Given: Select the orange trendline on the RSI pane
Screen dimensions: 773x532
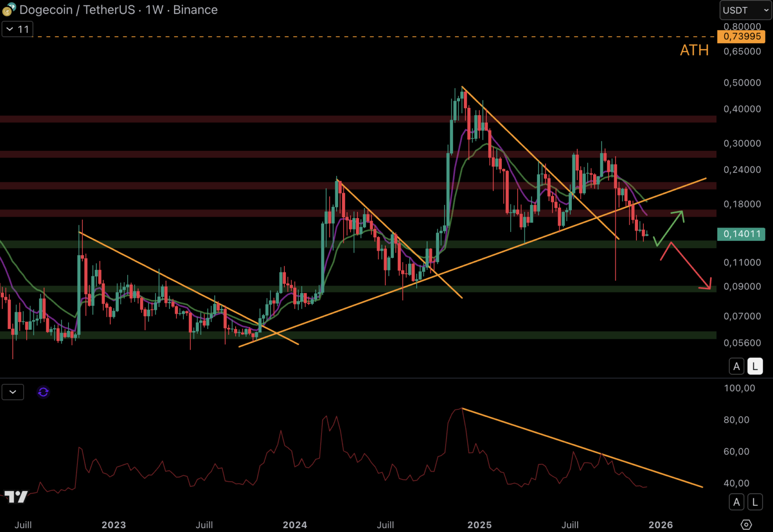Looking at the screenshot, I should 582,448.
